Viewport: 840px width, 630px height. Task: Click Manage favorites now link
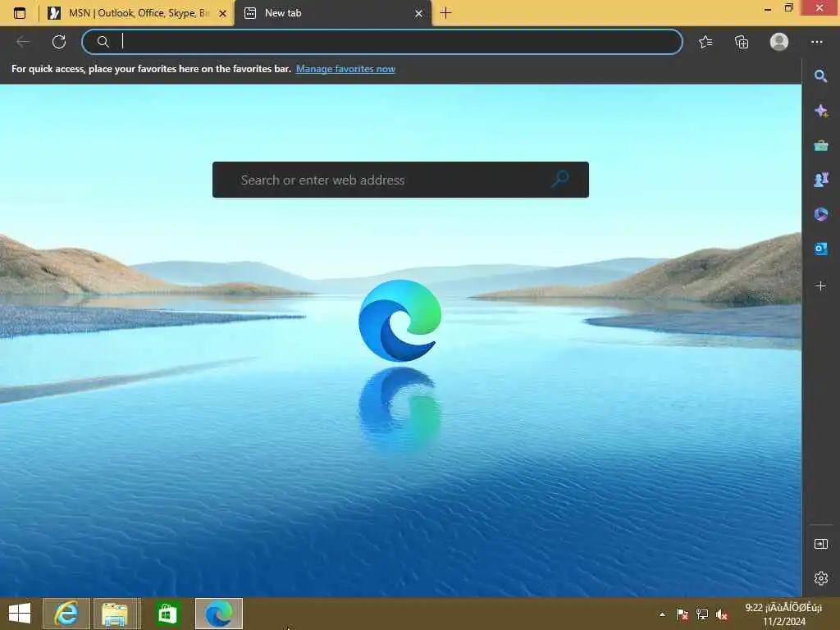[345, 69]
